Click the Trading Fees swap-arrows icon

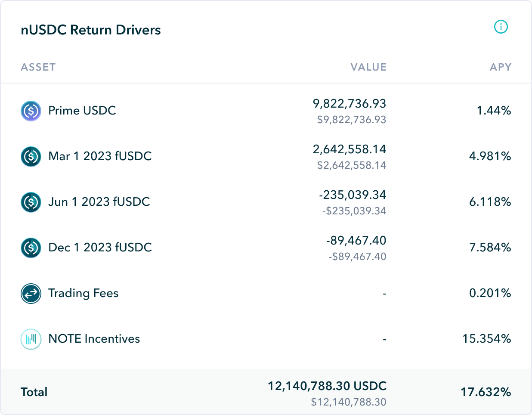[x=30, y=293]
